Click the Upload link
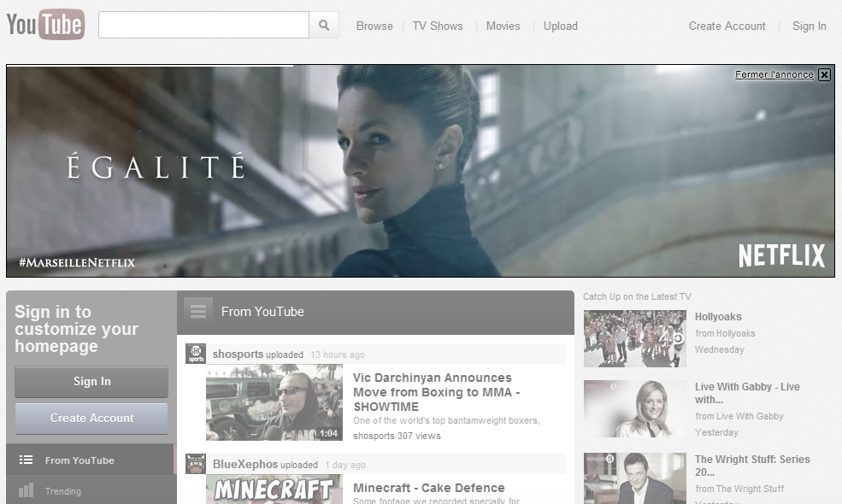Image resolution: width=842 pixels, height=504 pixels. click(x=560, y=26)
